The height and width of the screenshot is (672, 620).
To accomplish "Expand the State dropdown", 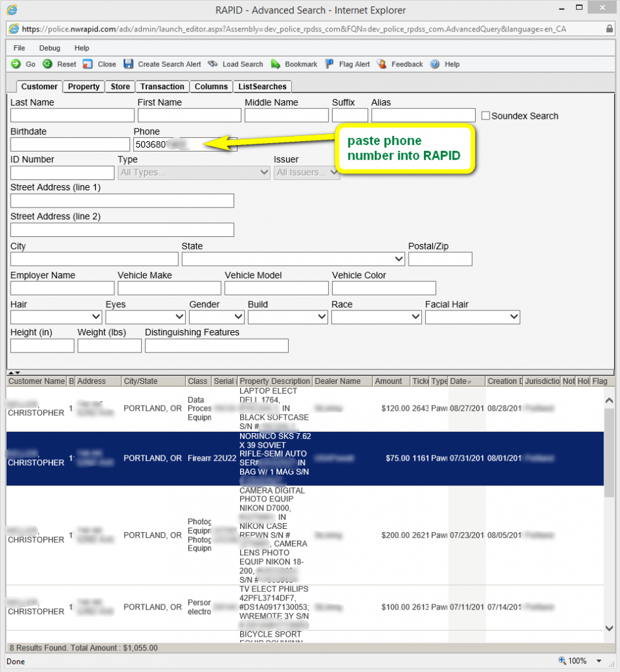I will tap(293, 259).
